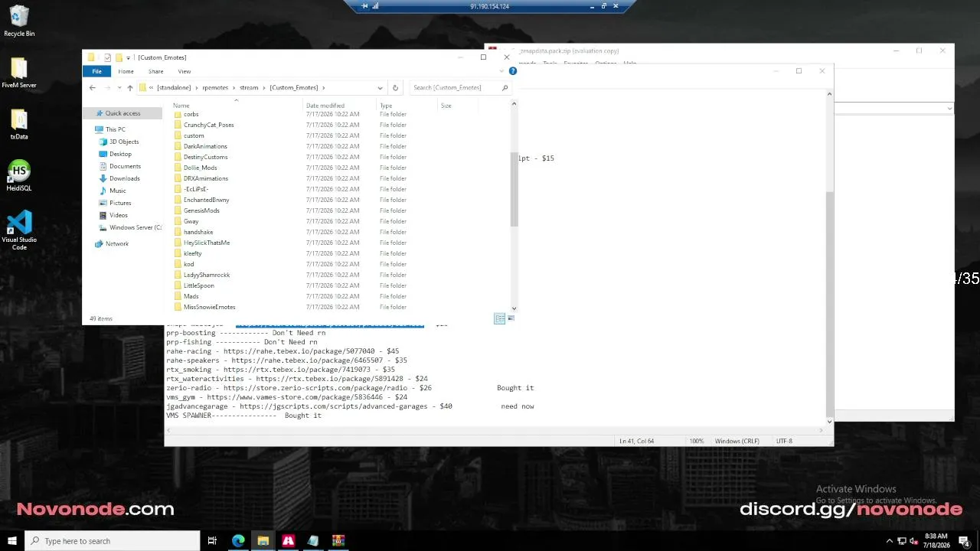
Task: Click the taskbar search box
Action: click(x=112, y=541)
